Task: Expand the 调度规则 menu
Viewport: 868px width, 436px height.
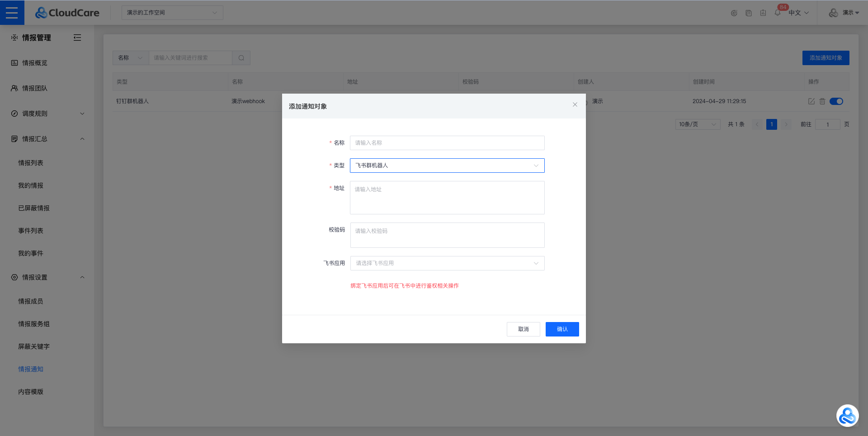Action: pyautogui.click(x=47, y=114)
